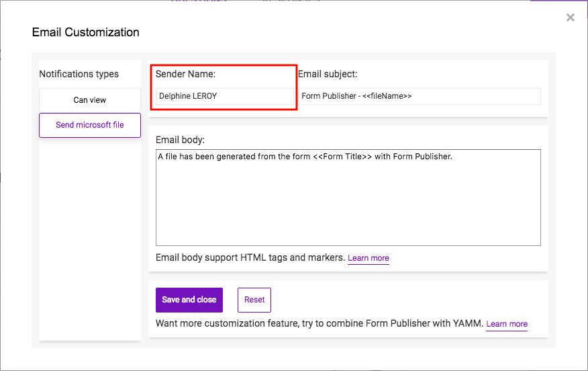Click the blank area inside Email body box

coord(348,204)
